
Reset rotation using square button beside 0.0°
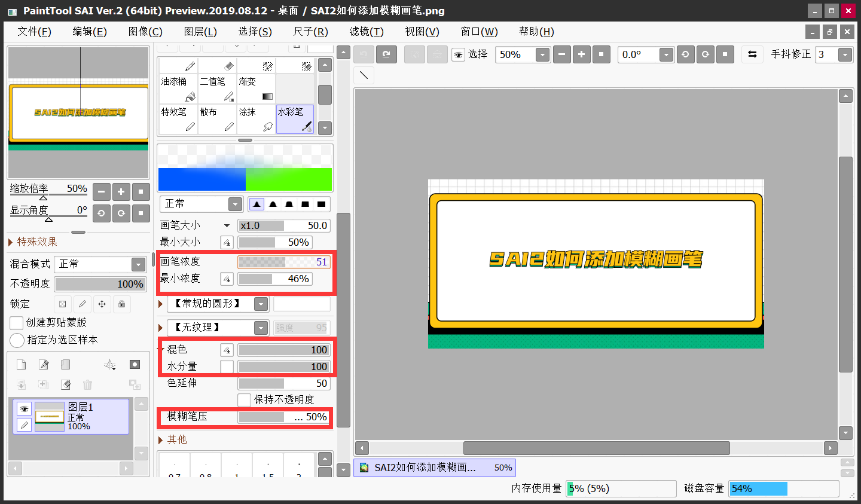[725, 54]
